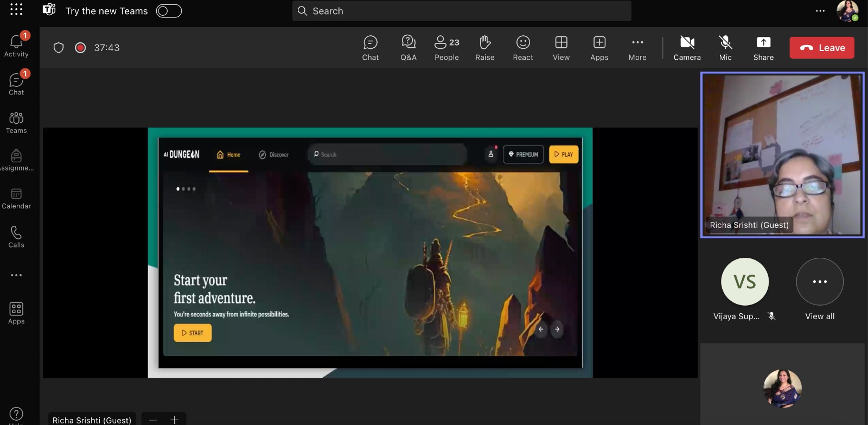
Task: Open the Q&A panel
Action: click(409, 48)
